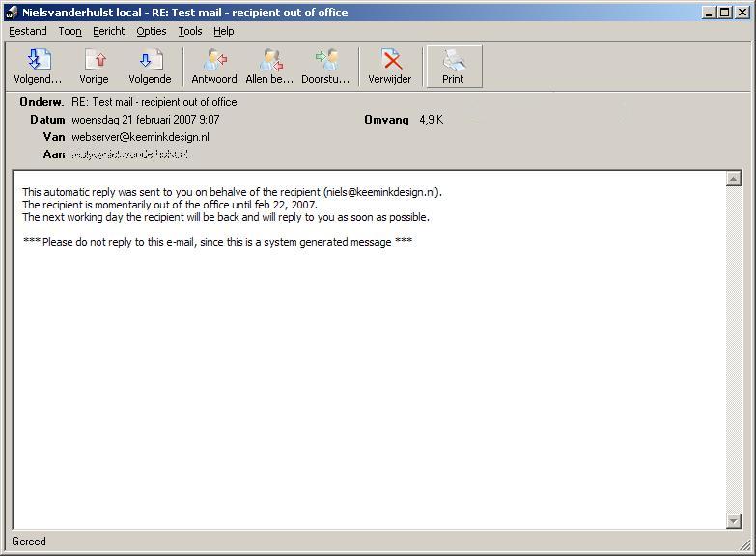
Task: Open the Toon menu
Action: point(70,31)
